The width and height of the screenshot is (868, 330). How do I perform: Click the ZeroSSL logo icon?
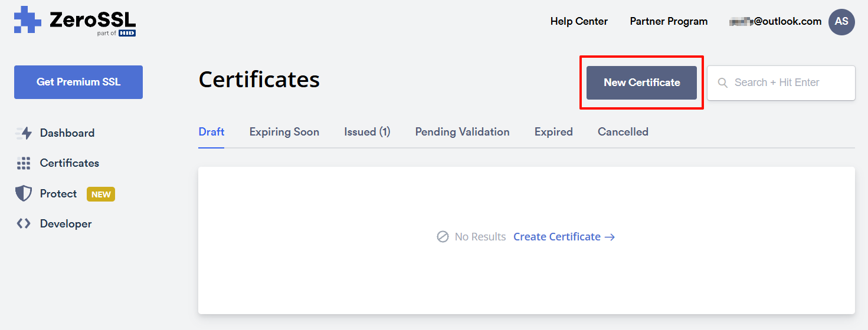(x=28, y=19)
